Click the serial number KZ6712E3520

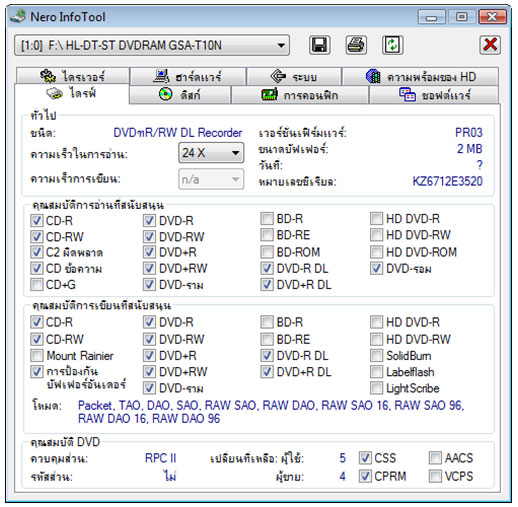pos(447,181)
